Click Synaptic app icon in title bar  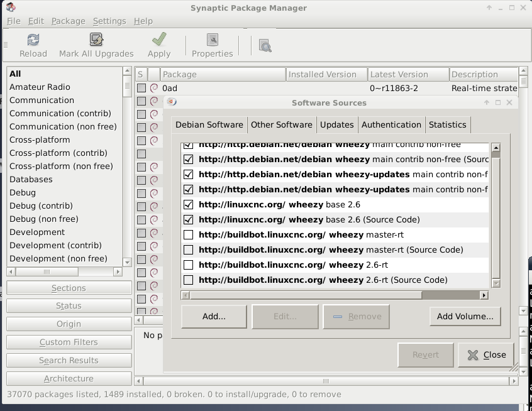click(x=11, y=7)
